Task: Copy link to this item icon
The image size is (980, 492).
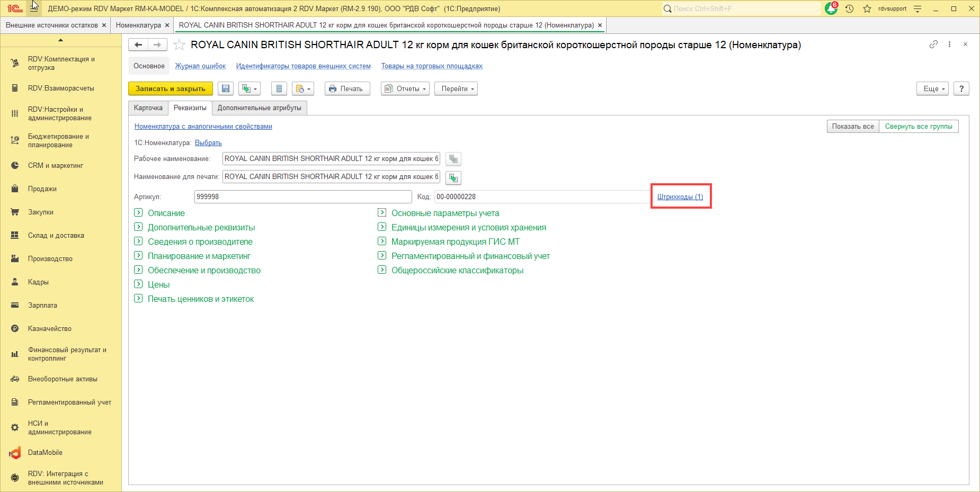Action: (933, 44)
